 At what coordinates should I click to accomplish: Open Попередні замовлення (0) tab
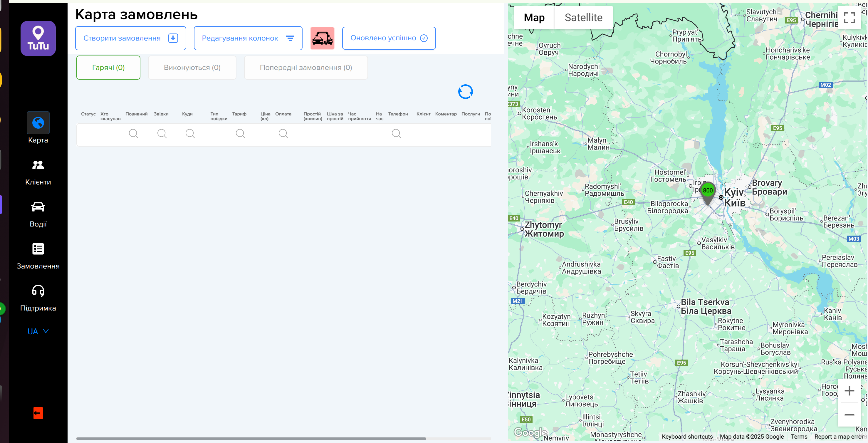305,67
